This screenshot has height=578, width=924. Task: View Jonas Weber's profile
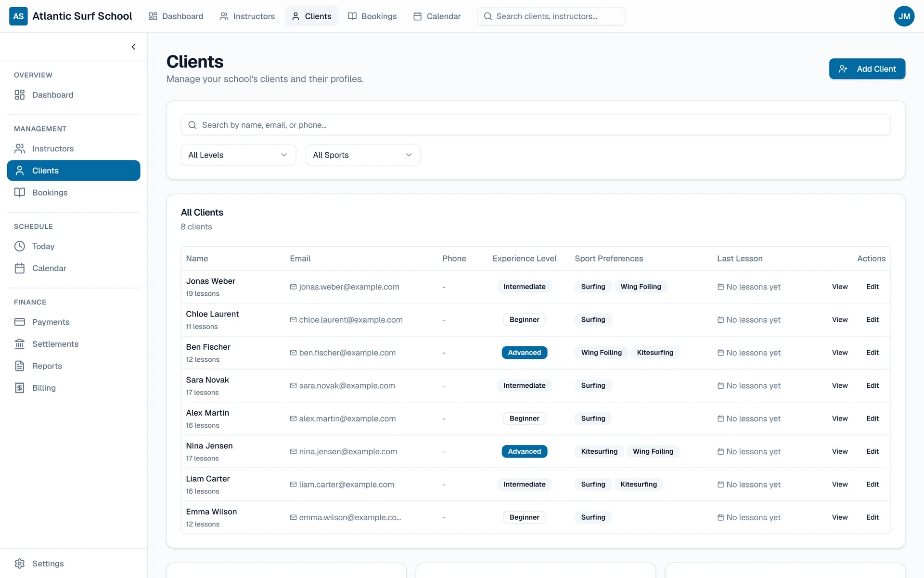[839, 287]
